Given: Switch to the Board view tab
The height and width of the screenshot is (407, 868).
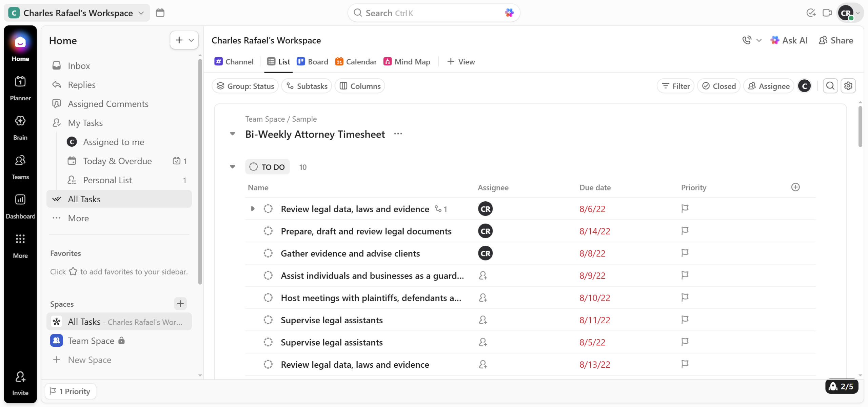Looking at the screenshot, I should coord(312,62).
